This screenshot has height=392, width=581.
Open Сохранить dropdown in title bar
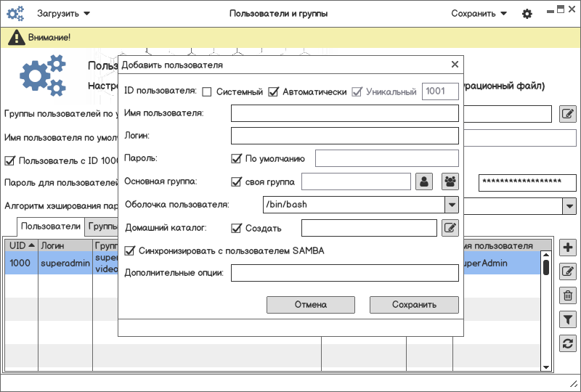click(x=479, y=14)
